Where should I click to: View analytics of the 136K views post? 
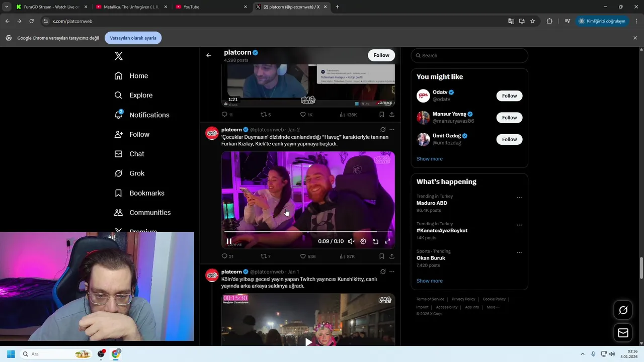(x=348, y=115)
